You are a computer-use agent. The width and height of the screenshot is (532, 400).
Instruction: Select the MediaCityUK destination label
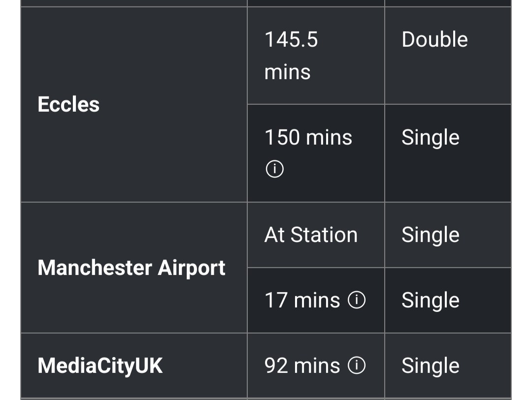click(x=100, y=366)
